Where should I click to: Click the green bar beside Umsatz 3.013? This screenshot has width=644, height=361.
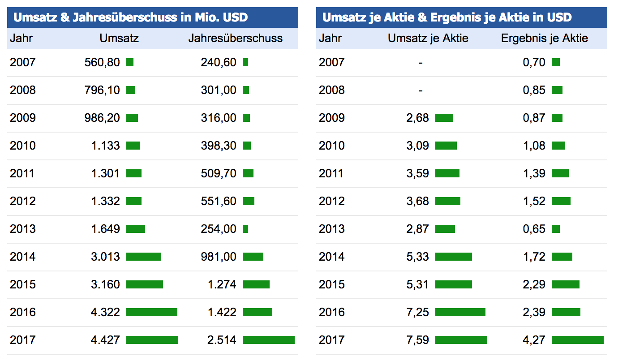[143, 257]
